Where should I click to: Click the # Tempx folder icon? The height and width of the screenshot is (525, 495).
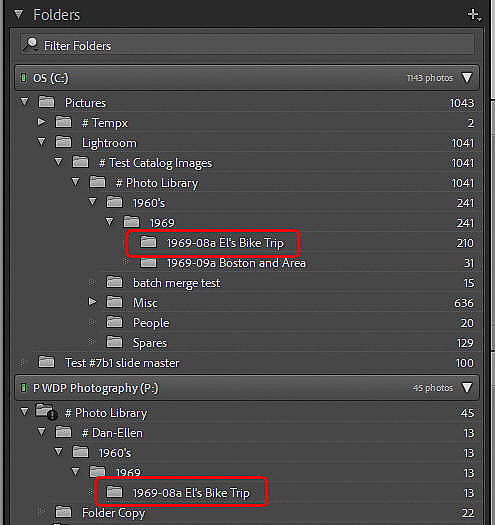(x=63, y=122)
